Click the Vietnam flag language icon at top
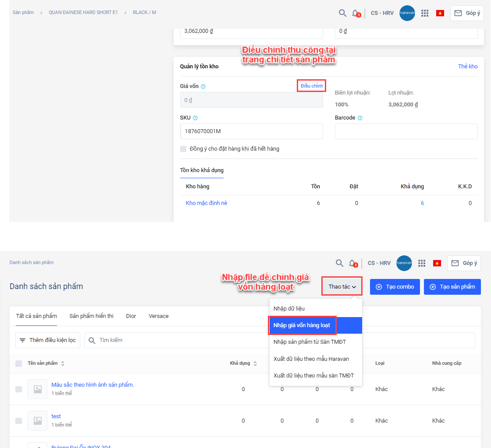The width and height of the screenshot is (491, 448). (440, 13)
